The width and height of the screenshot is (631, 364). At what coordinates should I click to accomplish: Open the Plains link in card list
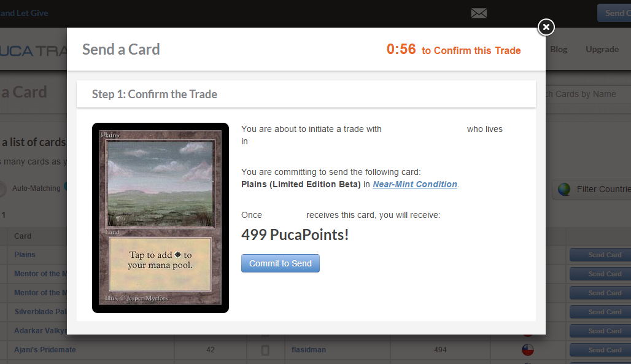coord(25,255)
